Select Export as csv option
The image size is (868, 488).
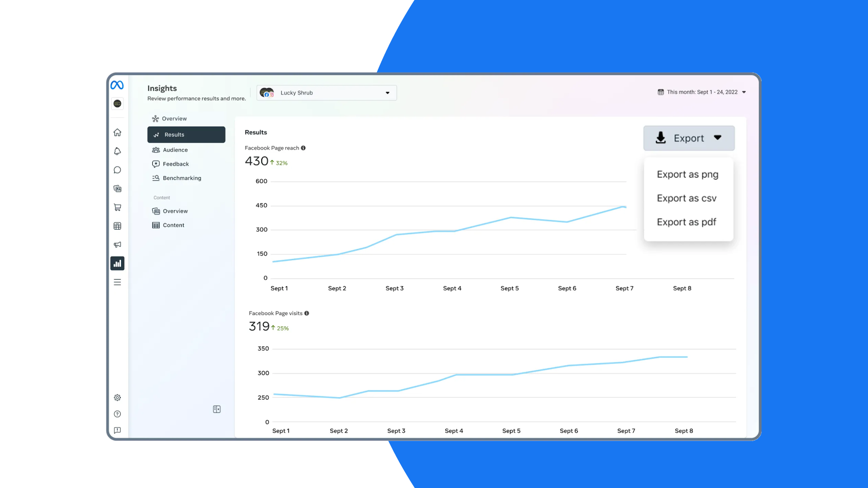686,198
